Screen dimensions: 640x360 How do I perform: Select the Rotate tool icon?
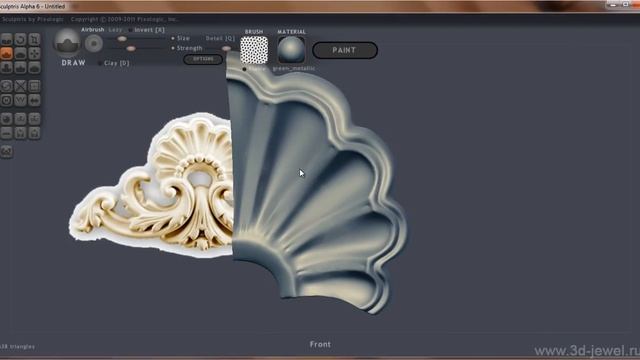20,40
